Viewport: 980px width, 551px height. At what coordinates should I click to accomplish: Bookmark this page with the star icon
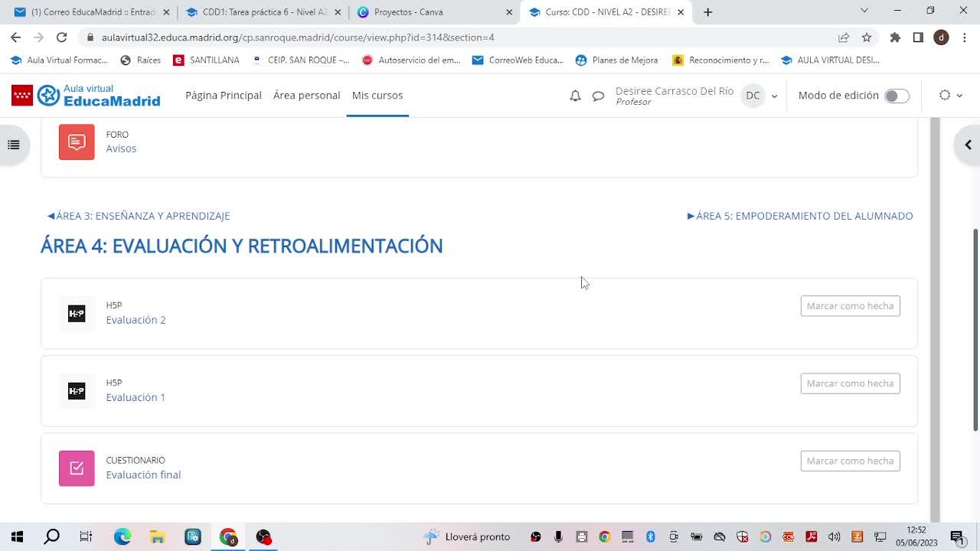coord(867,37)
